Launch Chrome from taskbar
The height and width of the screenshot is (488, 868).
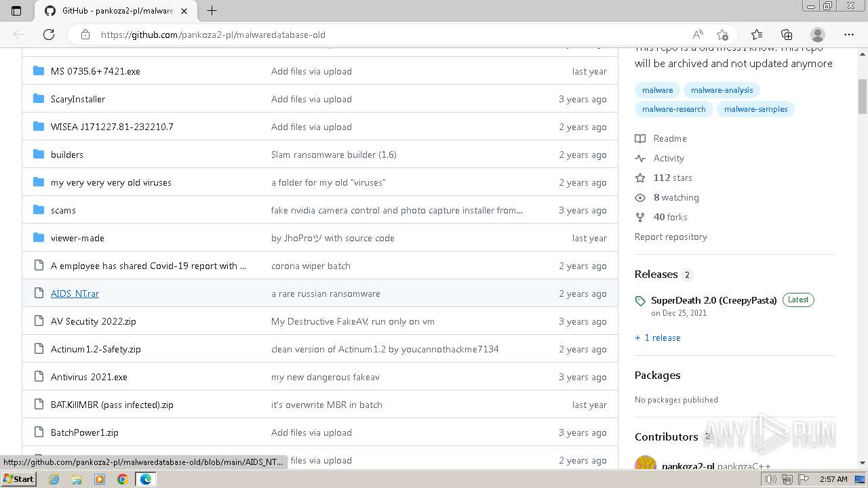click(x=122, y=479)
